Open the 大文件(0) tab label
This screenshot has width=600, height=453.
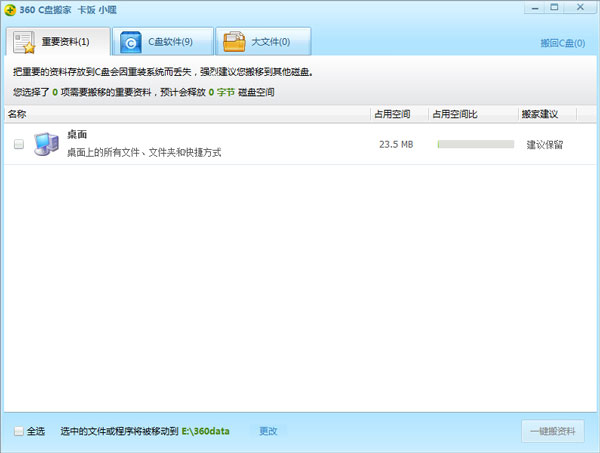(x=270, y=42)
